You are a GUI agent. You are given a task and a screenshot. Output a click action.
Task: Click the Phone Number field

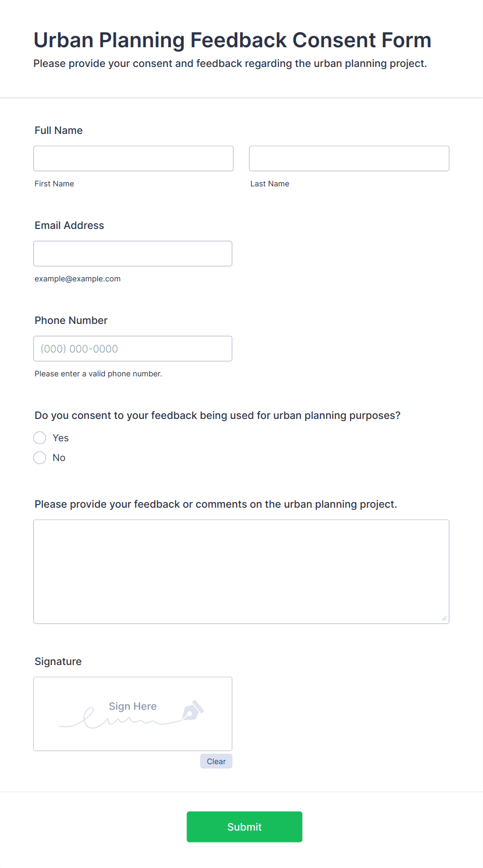point(133,348)
